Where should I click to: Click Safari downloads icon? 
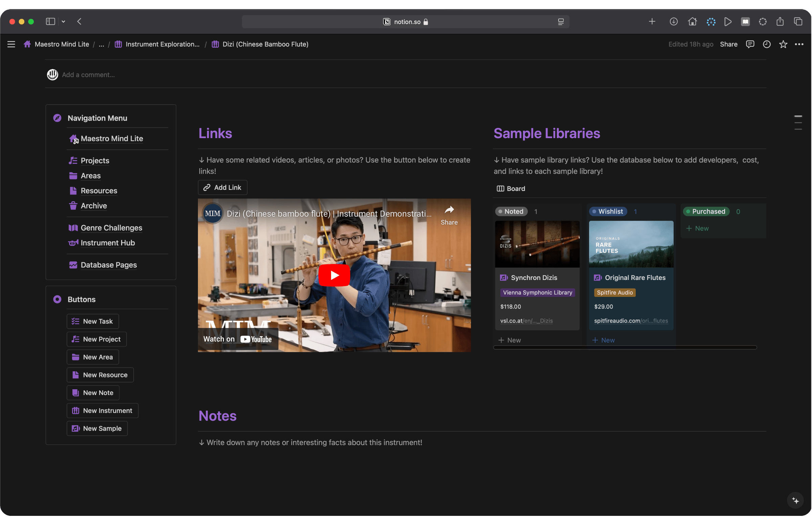coord(673,22)
